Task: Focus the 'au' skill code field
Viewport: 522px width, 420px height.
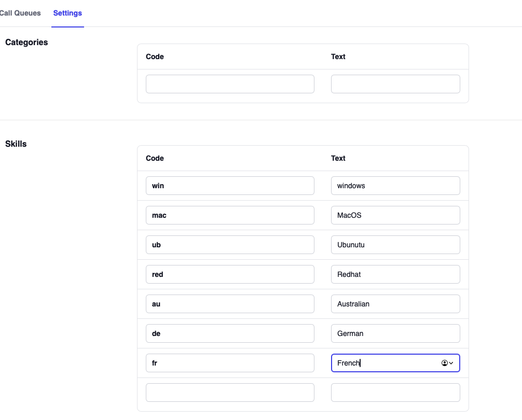Action: (230, 304)
